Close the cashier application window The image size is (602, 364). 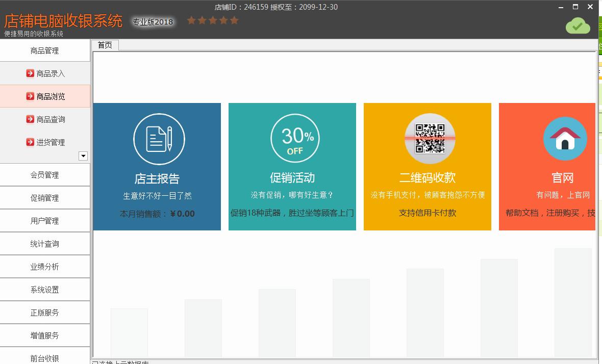tap(590, 7)
